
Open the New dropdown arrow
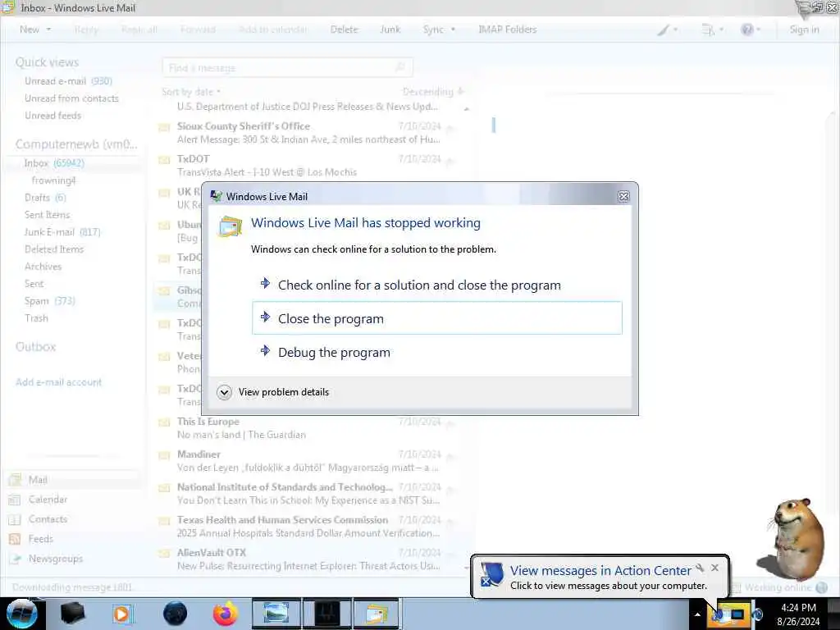pyautogui.click(x=48, y=30)
